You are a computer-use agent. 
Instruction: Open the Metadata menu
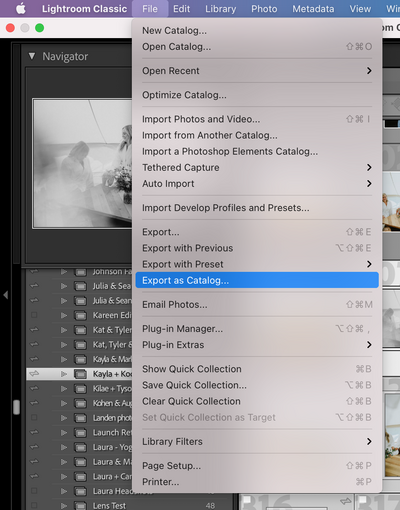pyautogui.click(x=313, y=9)
